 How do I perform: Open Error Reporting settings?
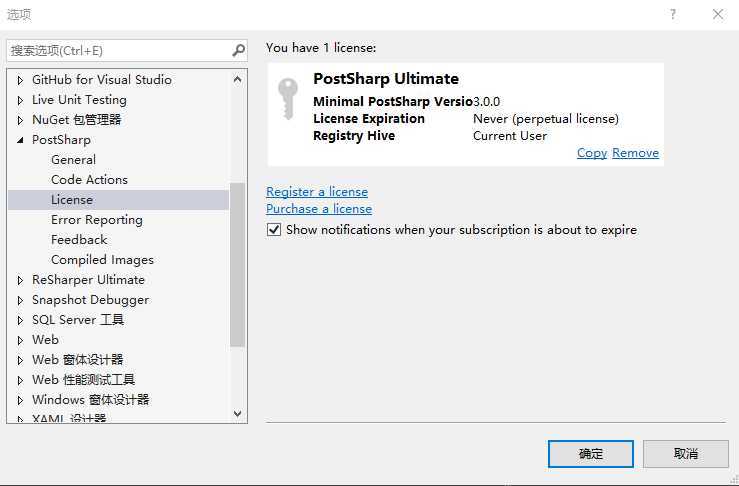pyautogui.click(x=97, y=220)
